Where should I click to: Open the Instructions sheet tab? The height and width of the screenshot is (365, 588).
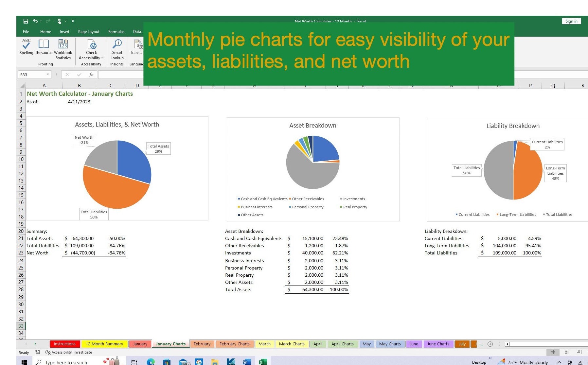coord(64,344)
